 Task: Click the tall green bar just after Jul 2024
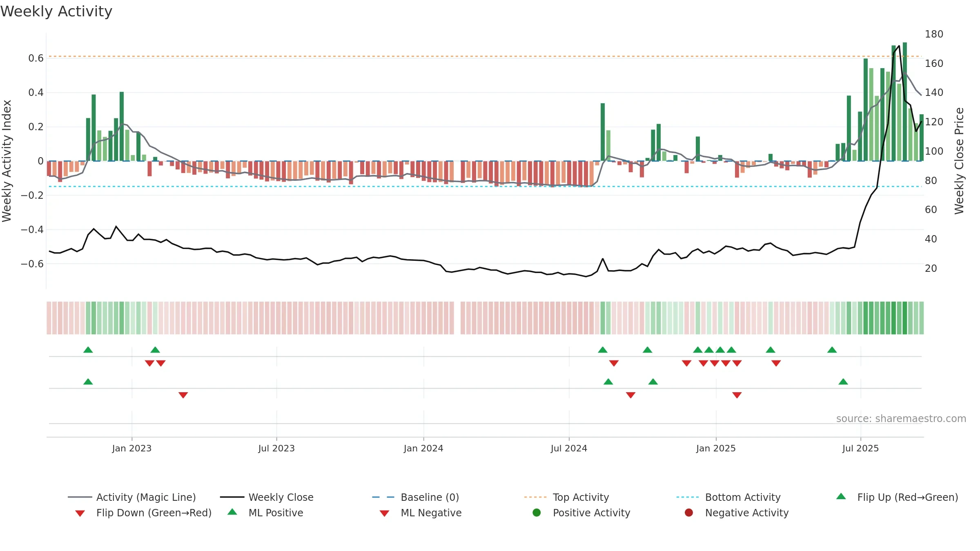click(603, 132)
